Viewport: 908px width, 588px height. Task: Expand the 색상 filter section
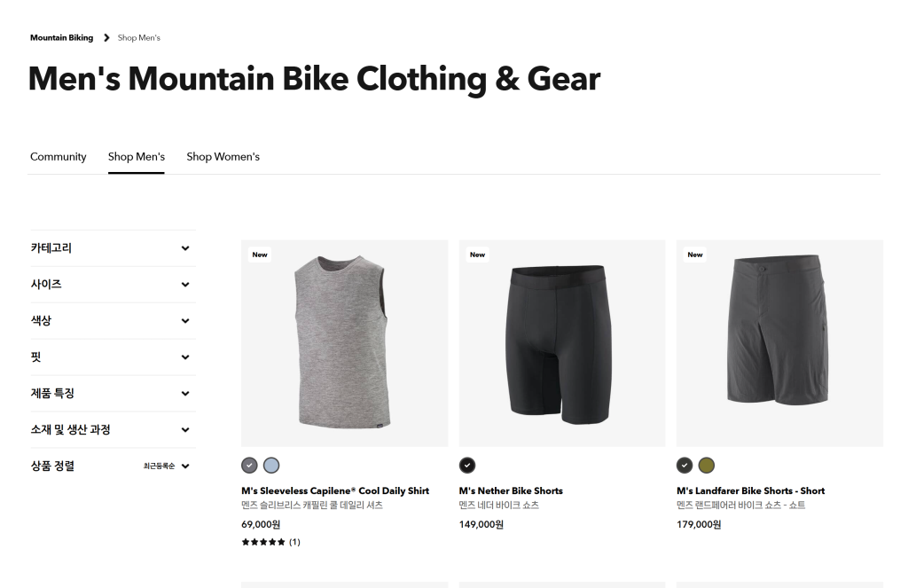111,321
